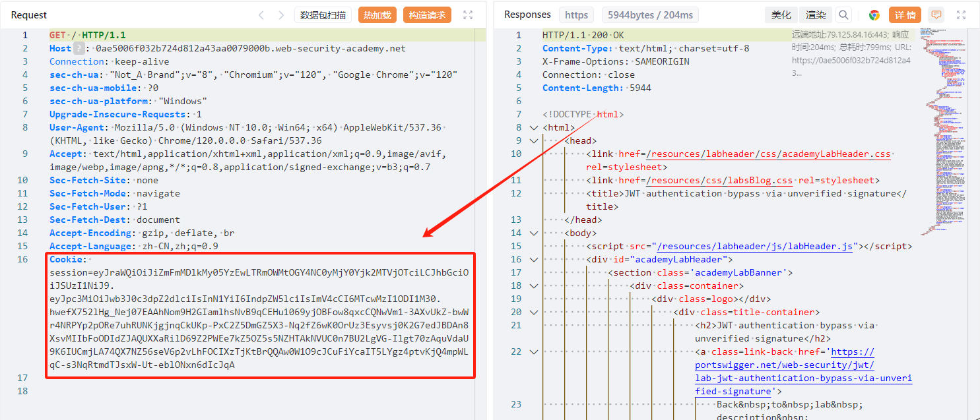Click the Host header value
Image resolution: width=980 pixels, height=420 pixels.
(x=251, y=48)
